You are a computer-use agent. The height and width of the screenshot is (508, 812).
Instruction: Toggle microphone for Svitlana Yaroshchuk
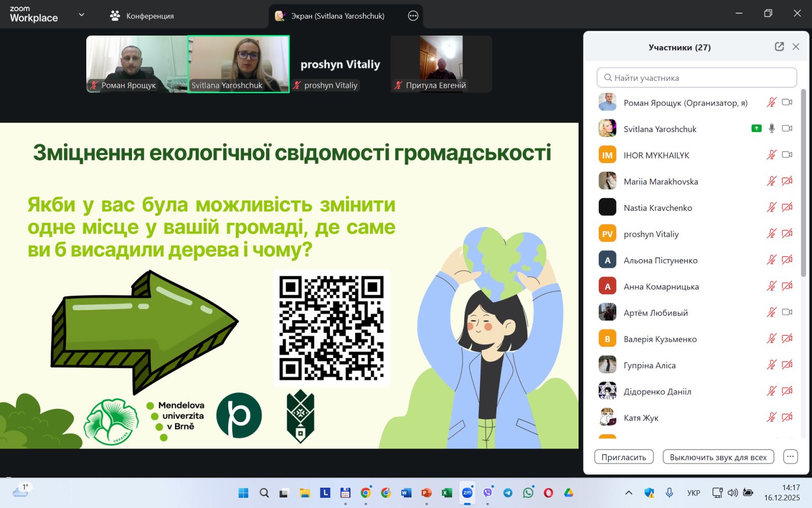pyautogui.click(x=771, y=129)
